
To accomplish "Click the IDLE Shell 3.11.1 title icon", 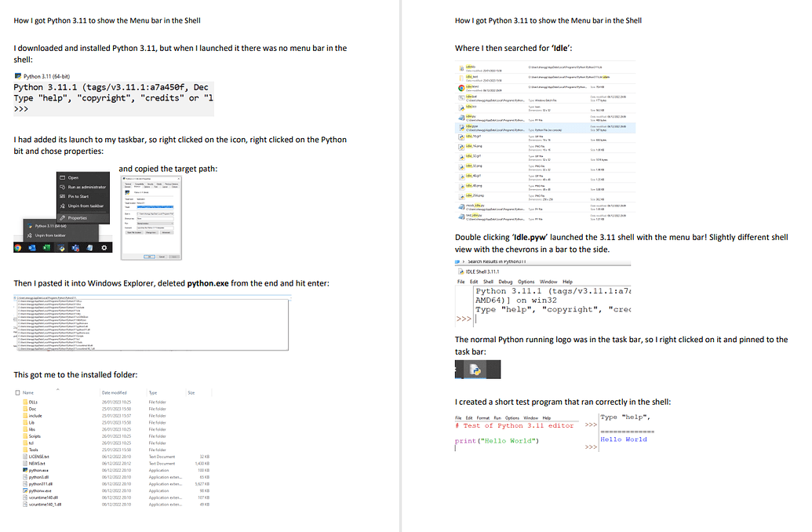I will pos(461,271).
